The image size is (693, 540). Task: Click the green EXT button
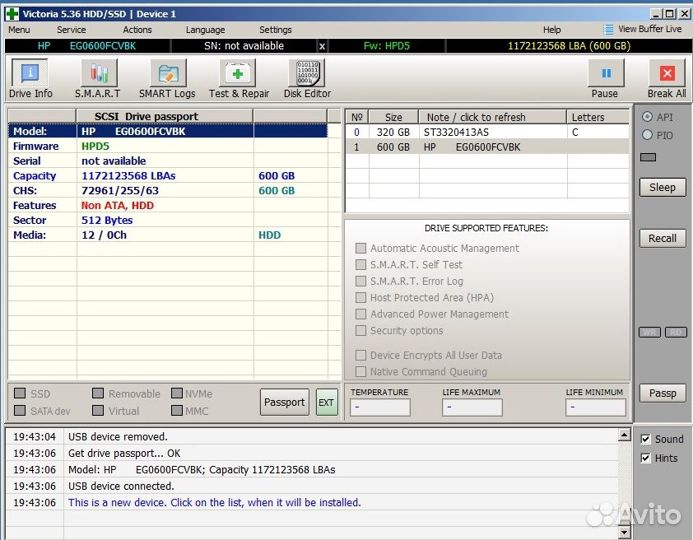click(327, 402)
